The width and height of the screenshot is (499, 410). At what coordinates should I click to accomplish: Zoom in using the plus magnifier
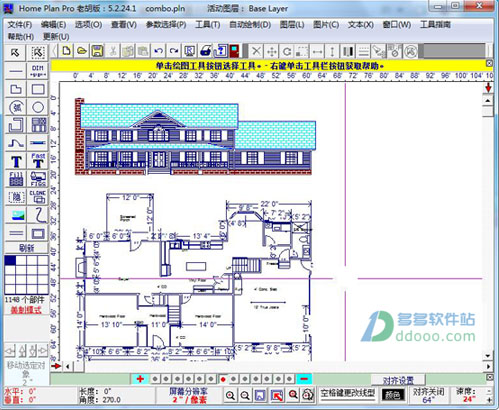(x=230, y=395)
